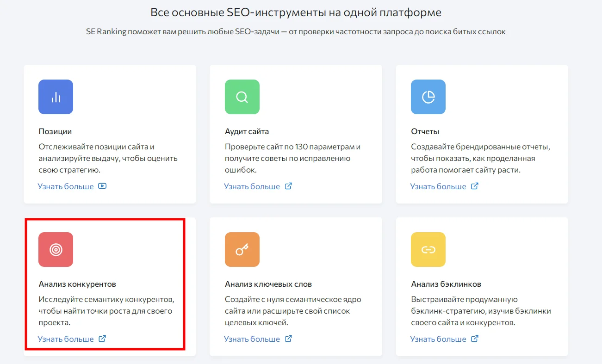Image resolution: width=602 pixels, height=364 pixels.
Task: Click external link icon under Анализ бэклинков
Action: [x=474, y=339]
